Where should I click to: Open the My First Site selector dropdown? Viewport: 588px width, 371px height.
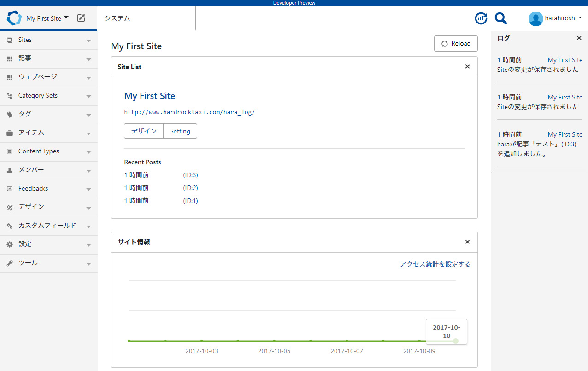point(47,18)
